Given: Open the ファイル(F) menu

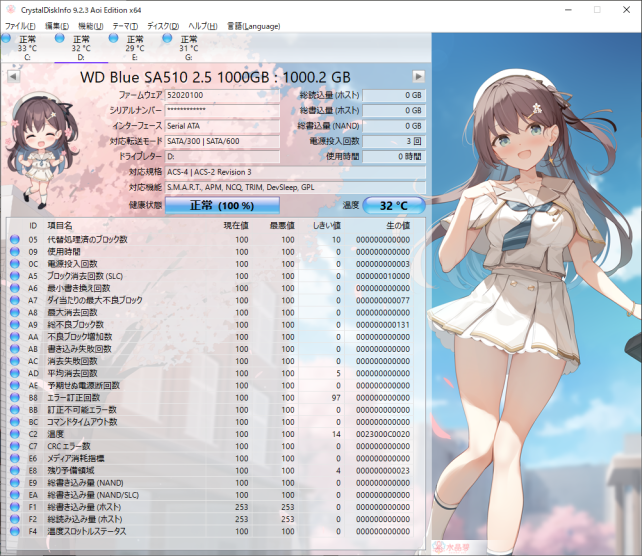Looking at the screenshot, I should (x=20, y=26).
